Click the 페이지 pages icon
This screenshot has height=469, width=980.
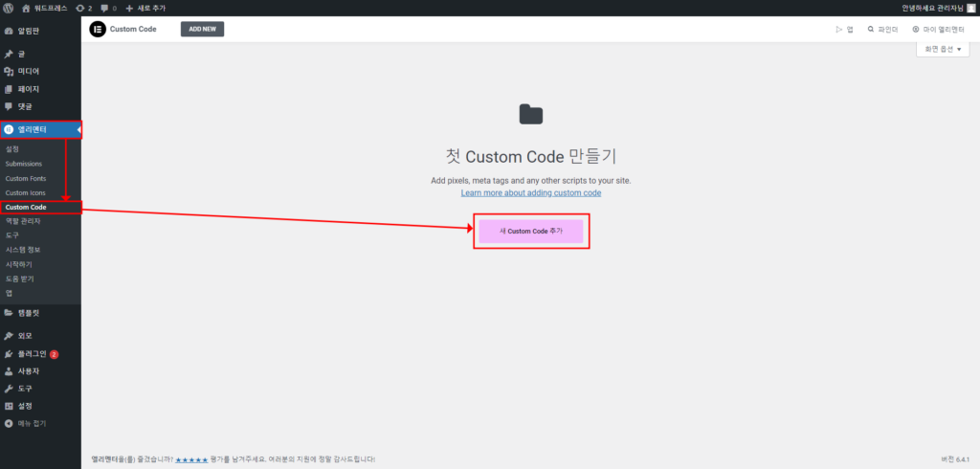pyautogui.click(x=9, y=89)
